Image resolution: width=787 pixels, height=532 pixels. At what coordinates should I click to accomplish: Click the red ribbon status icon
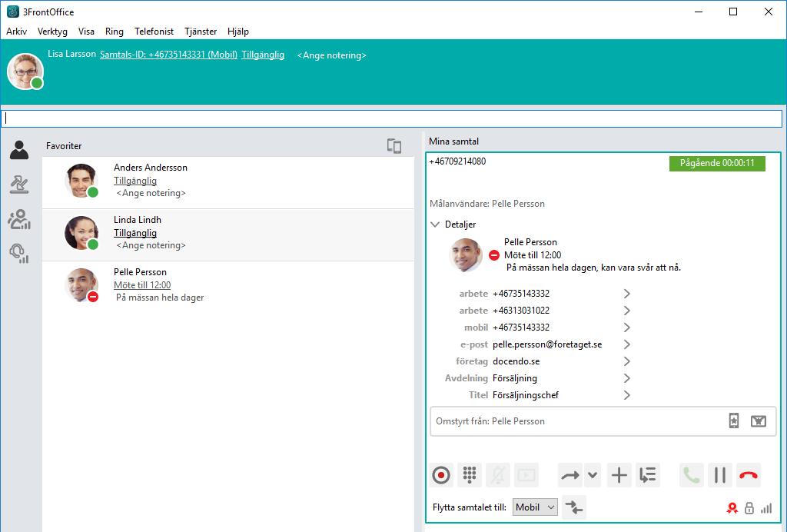pos(732,508)
